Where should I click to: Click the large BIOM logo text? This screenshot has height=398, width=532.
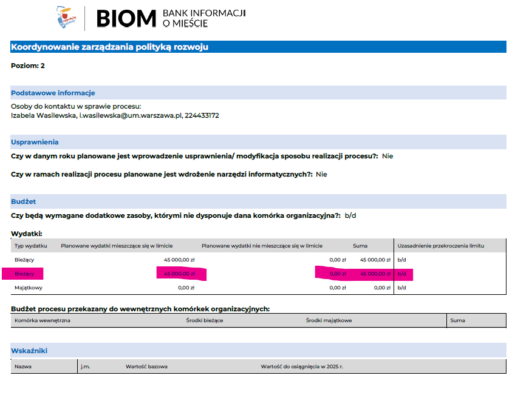(x=126, y=19)
